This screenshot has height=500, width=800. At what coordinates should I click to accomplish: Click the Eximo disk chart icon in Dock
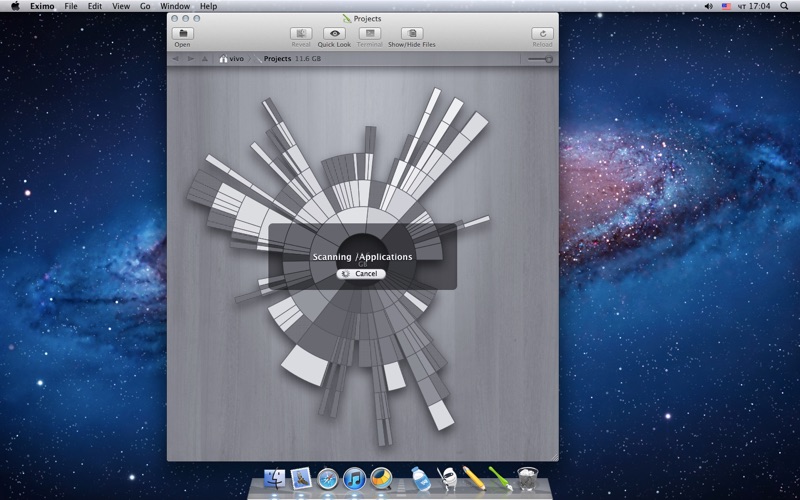tap(381, 479)
